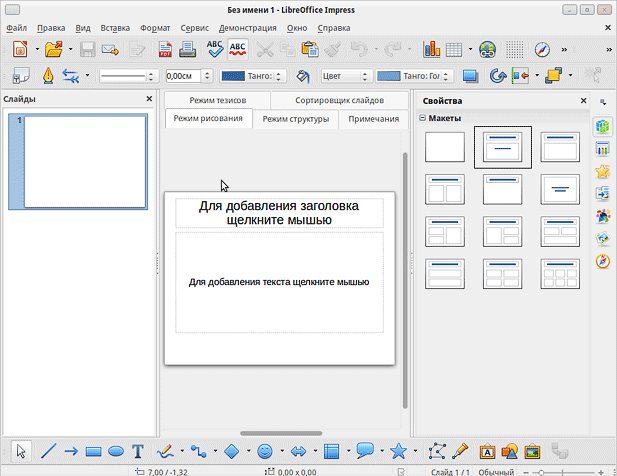Switch to Режим структуры tab
The image size is (617, 476).
(x=296, y=119)
